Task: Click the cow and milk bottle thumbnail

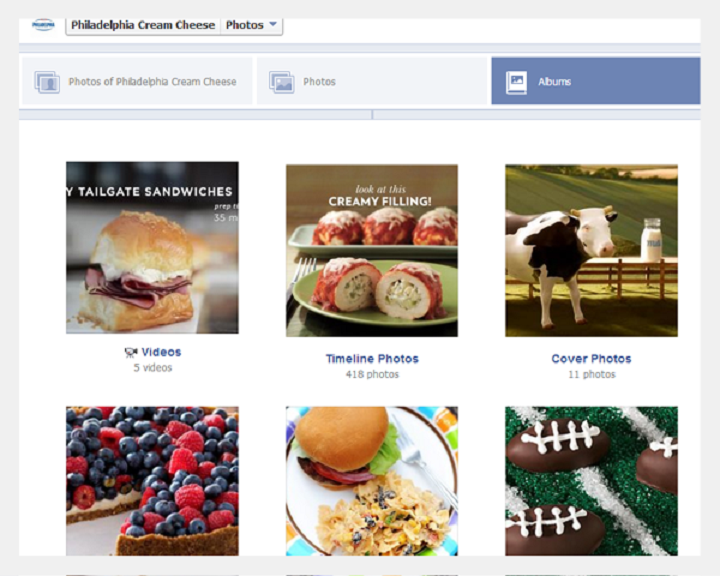Action: [591, 250]
